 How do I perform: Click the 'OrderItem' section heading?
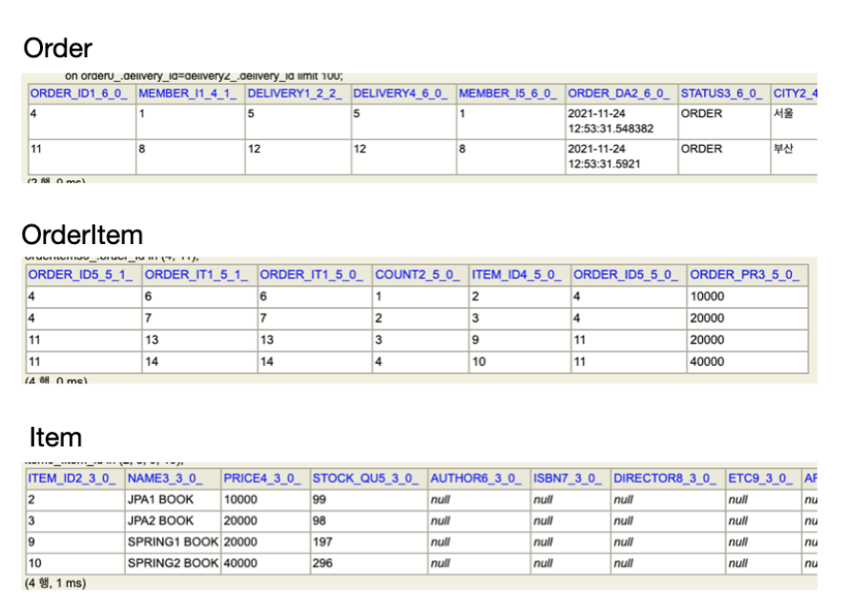coord(82,235)
